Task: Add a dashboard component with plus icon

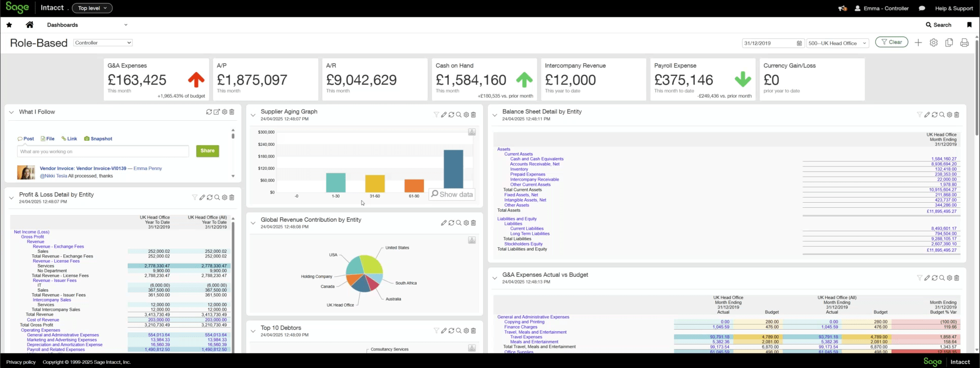Action: coord(918,42)
